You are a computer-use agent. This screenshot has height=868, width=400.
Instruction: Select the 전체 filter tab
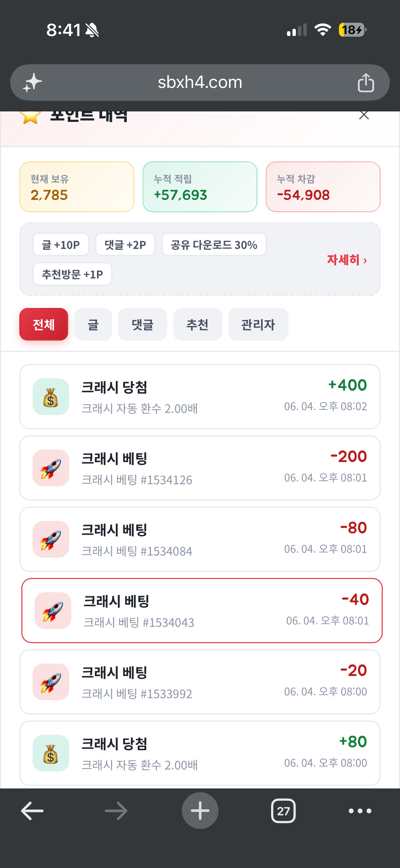pos(44,324)
